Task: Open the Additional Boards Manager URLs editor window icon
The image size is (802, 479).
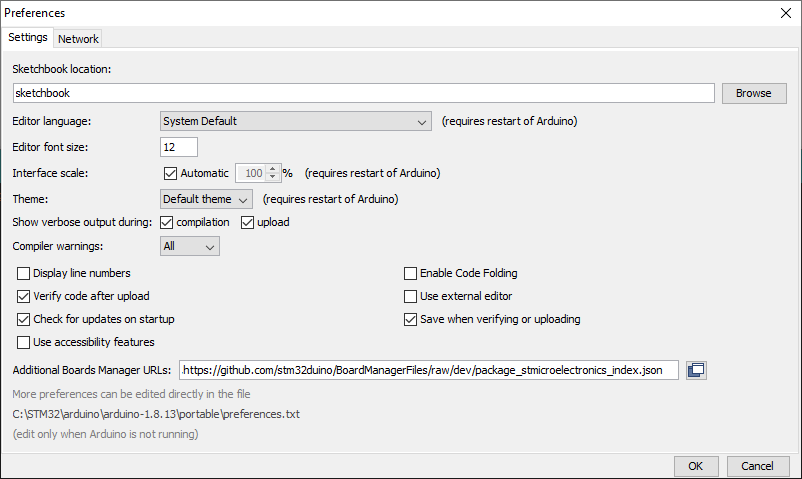Action: click(x=696, y=370)
